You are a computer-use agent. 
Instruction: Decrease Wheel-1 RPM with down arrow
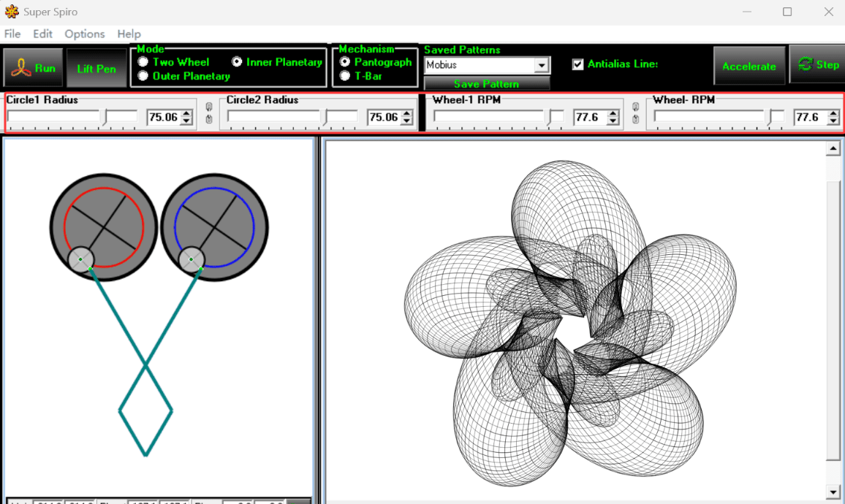pos(613,121)
